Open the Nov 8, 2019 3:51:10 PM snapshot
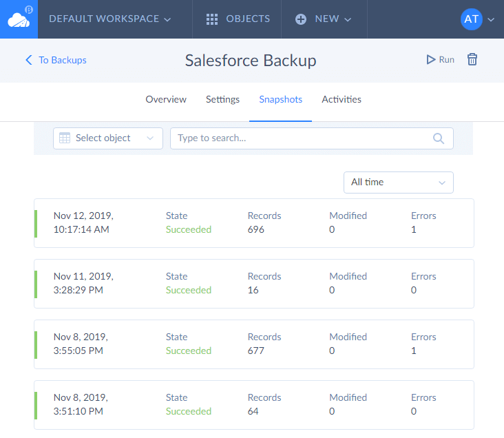504x438 pixels. pyautogui.click(x=254, y=405)
